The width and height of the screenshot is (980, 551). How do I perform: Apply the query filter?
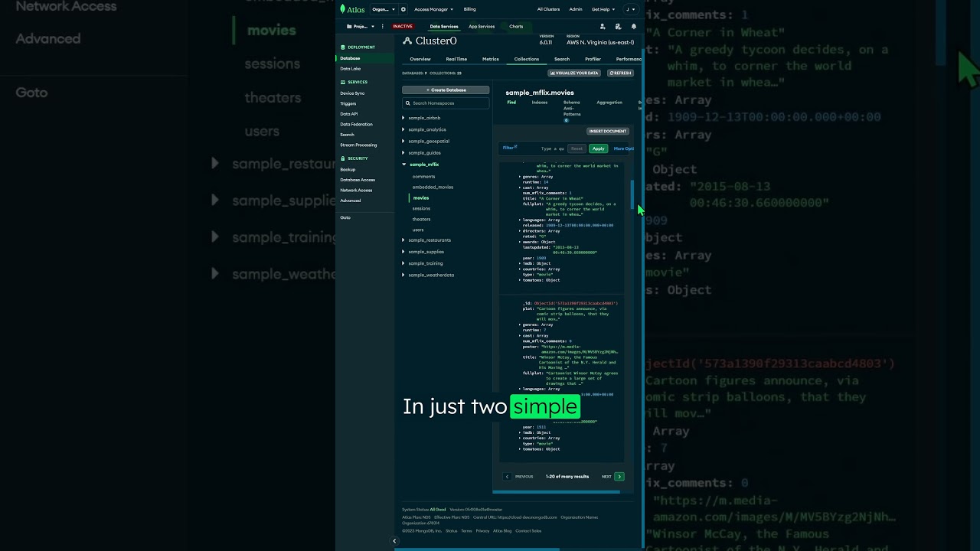coord(598,148)
